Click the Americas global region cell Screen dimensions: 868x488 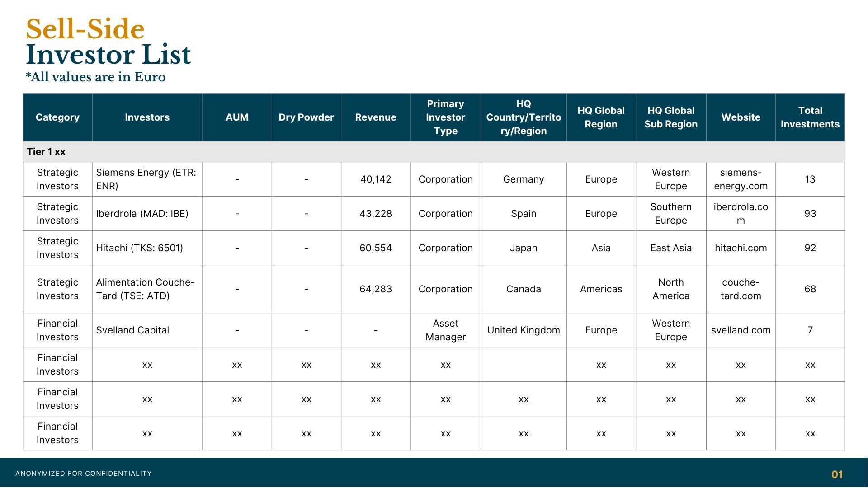click(x=601, y=289)
